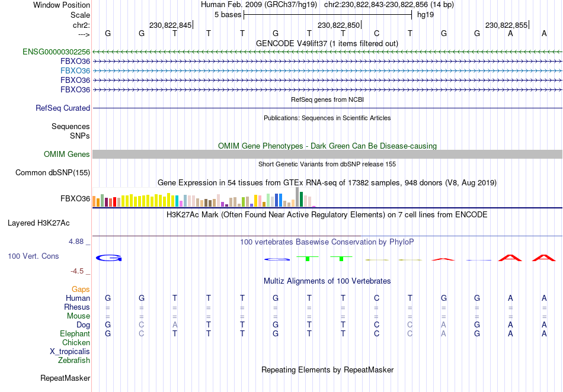Click the green ENSG00000302256 arrow line
563x392 pixels.
[x=327, y=52]
